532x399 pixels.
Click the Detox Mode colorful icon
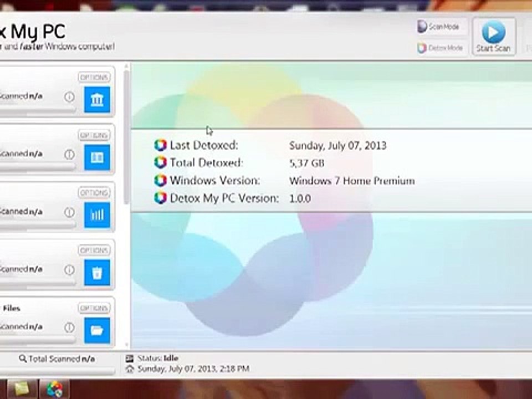(x=422, y=48)
